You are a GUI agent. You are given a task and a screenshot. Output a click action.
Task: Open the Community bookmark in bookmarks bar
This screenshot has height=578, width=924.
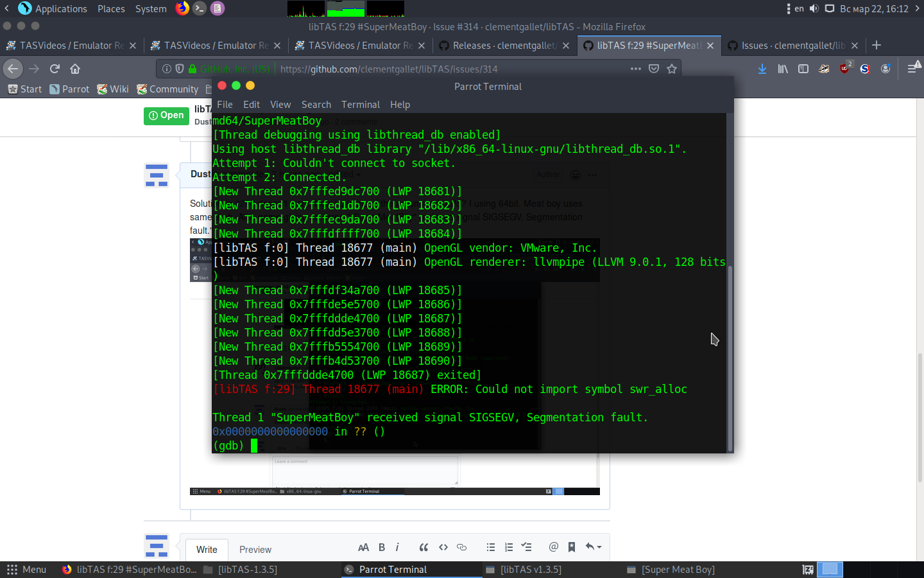(167, 89)
